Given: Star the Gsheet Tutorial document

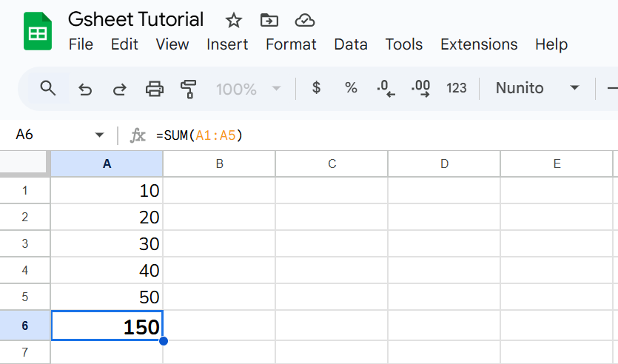Looking at the screenshot, I should (x=233, y=20).
